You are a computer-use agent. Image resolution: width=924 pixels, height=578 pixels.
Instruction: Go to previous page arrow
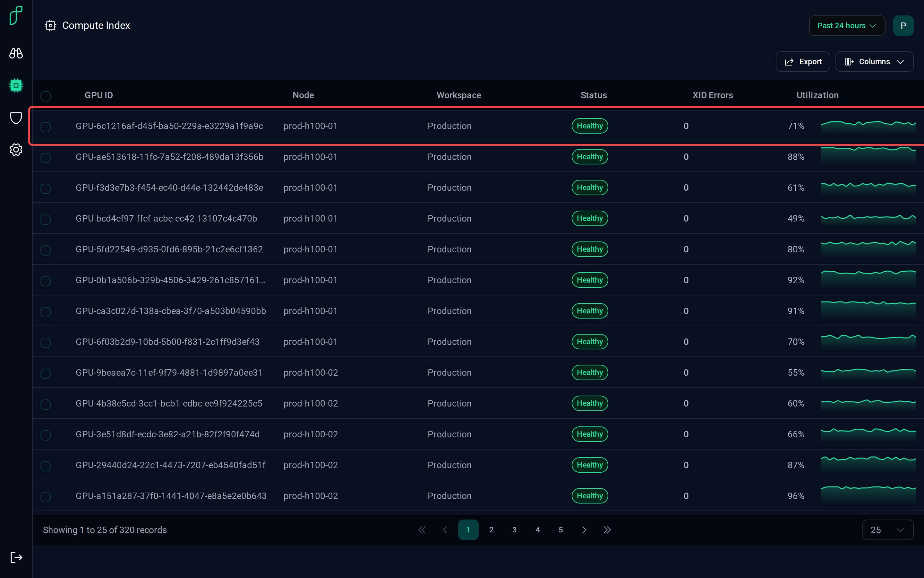pyautogui.click(x=445, y=530)
